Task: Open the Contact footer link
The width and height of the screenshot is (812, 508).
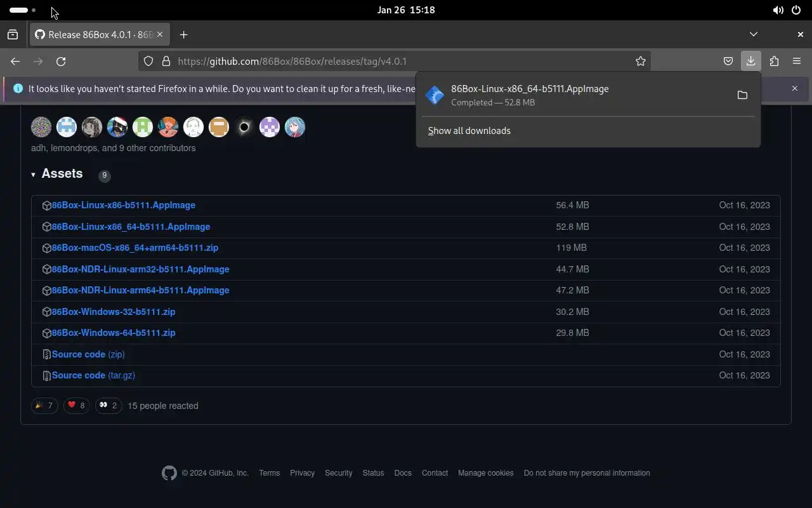Action: 435,473
